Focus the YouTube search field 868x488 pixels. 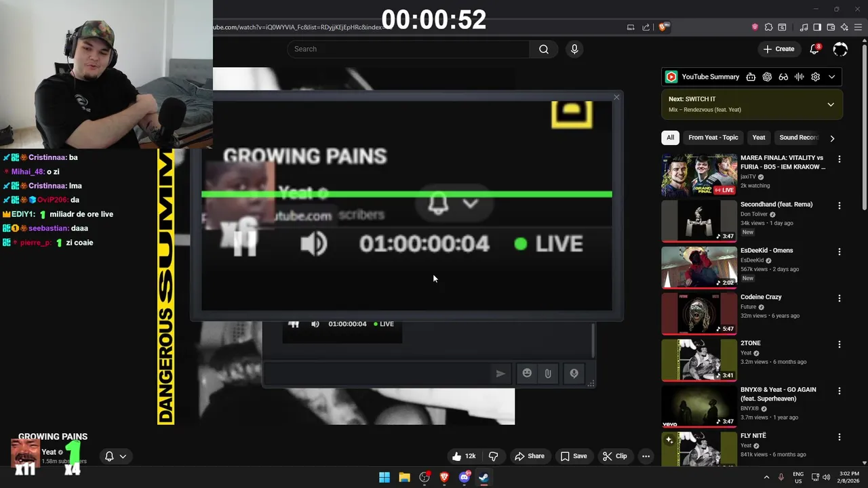click(408, 49)
